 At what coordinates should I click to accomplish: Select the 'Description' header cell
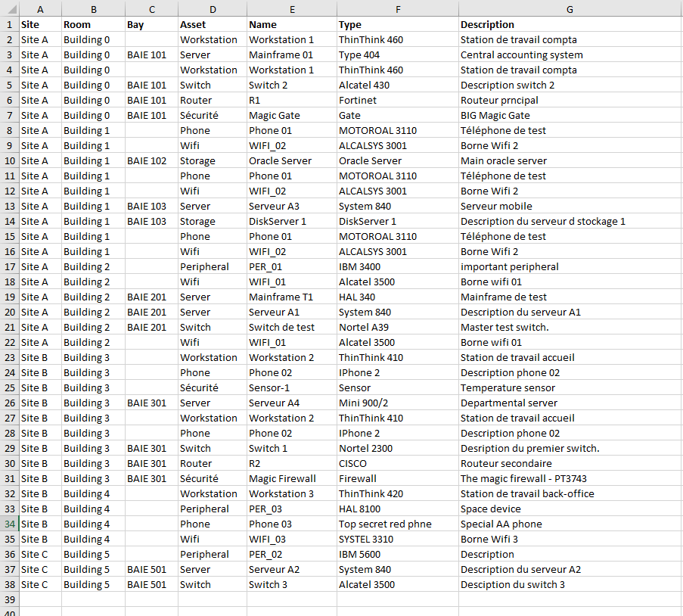[487, 24]
